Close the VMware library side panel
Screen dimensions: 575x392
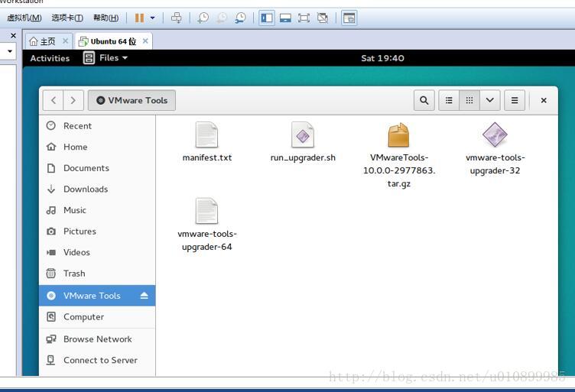13,36
